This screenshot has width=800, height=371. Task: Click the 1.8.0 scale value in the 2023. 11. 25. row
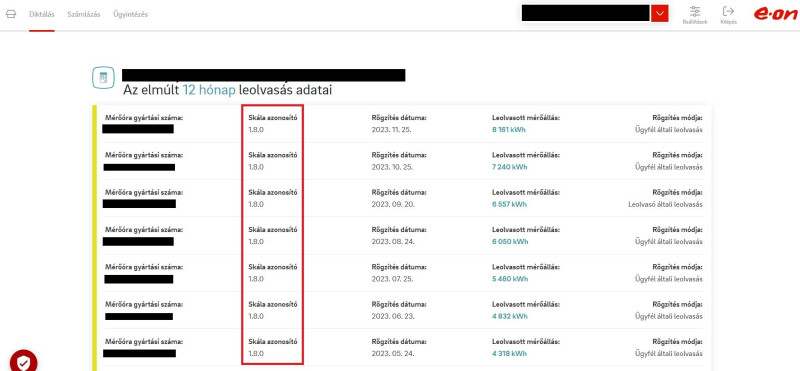256,130
